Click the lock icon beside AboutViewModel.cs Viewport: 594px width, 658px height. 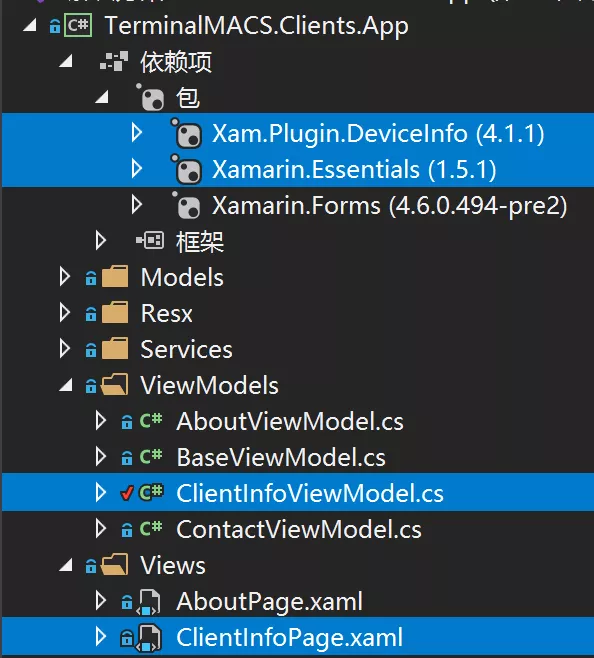point(127,422)
